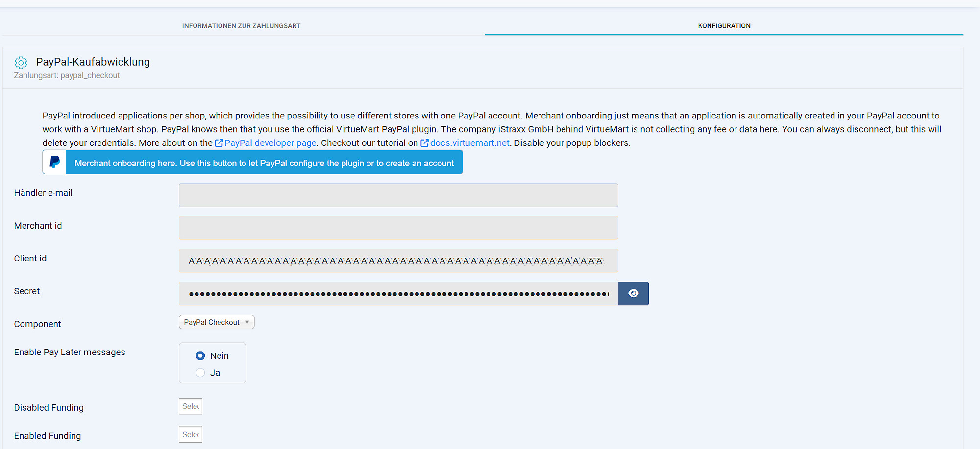This screenshot has width=980, height=449.
Task: Reveal the Secret with the eye icon
Action: pyautogui.click(x=633, y=293)
